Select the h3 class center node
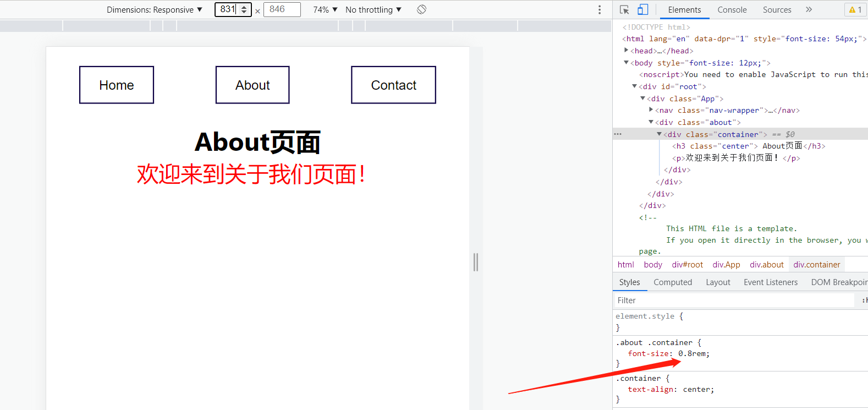 tap(748, 146)
